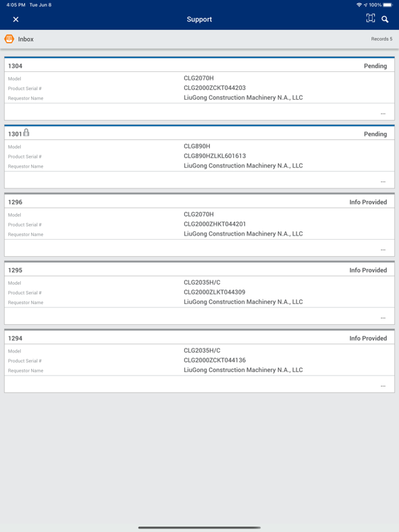
Task: Tap the battery indicator in status bar
Action: (387, 5)
